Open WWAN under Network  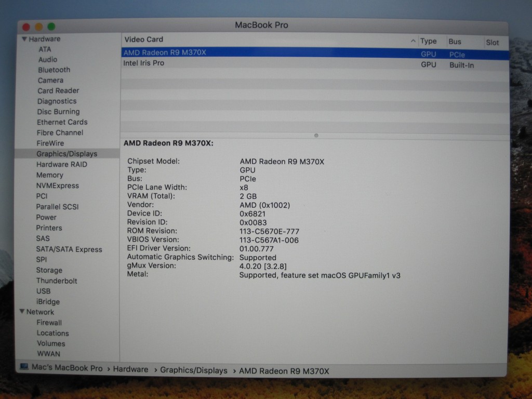tap(48, 354)
